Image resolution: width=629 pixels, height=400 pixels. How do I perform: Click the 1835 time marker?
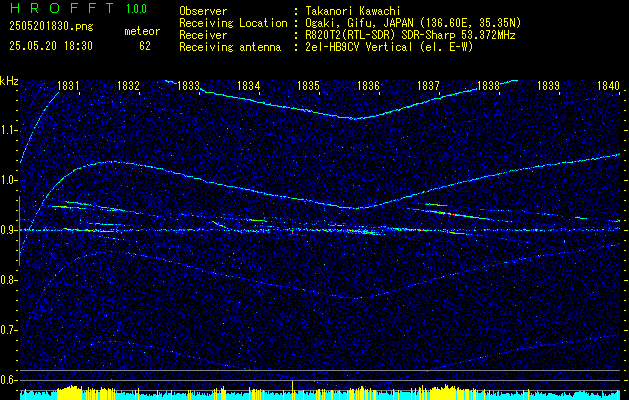(308, 85)
